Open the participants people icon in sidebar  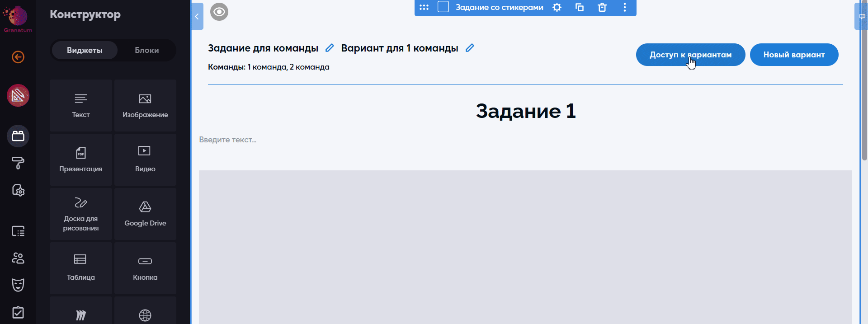point(18,258)
